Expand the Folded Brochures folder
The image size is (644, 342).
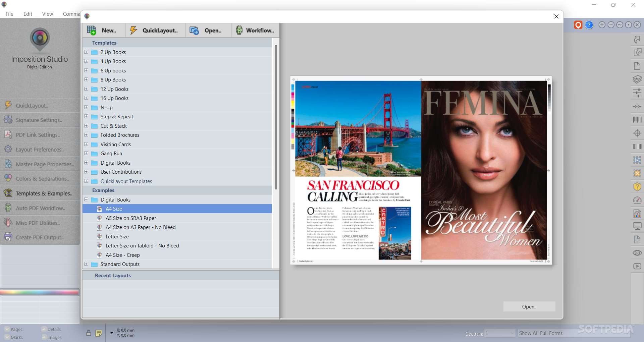[x=86, y=135]
